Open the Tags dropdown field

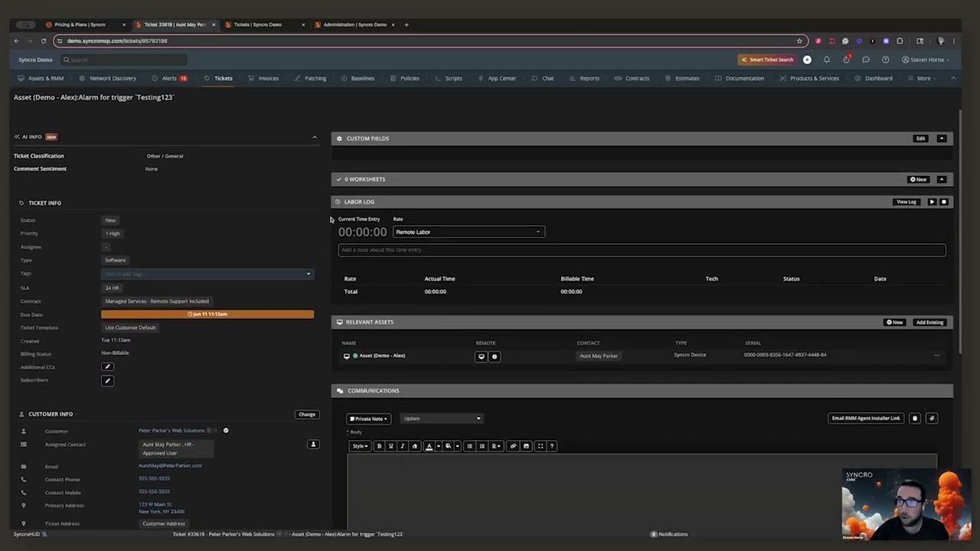207,274
